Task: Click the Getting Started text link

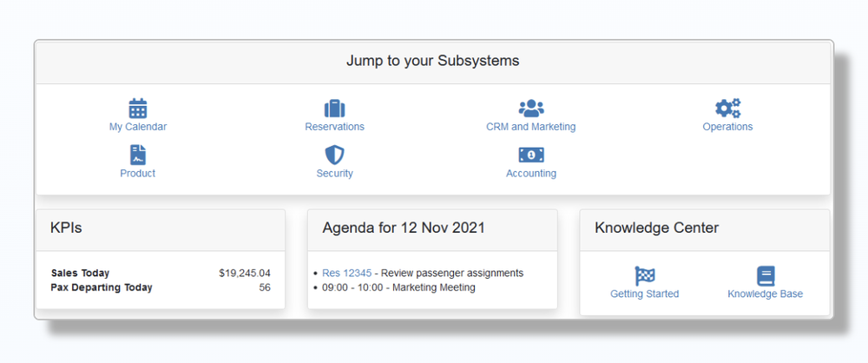Action: point(644,294)
